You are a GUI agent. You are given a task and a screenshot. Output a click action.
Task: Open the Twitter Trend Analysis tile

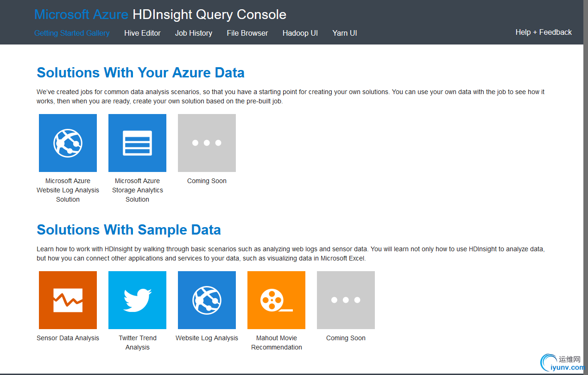pyautogui.click(x=137, y=300)
